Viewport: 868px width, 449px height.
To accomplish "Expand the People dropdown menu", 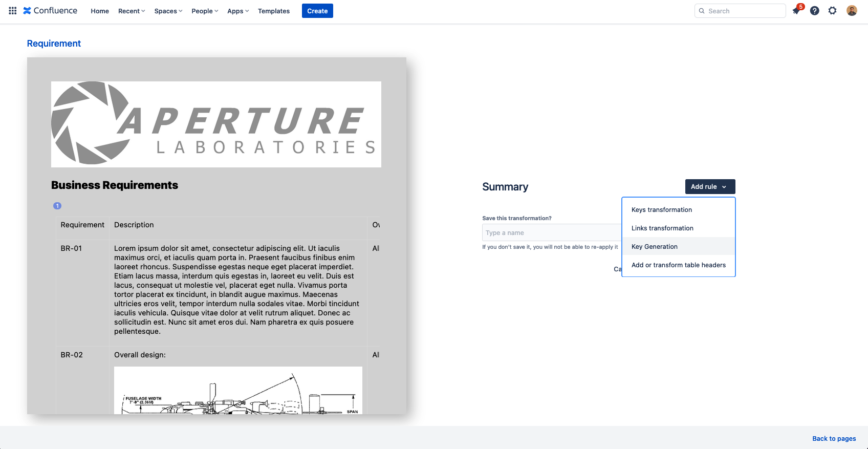I will [x=205, y=11].
